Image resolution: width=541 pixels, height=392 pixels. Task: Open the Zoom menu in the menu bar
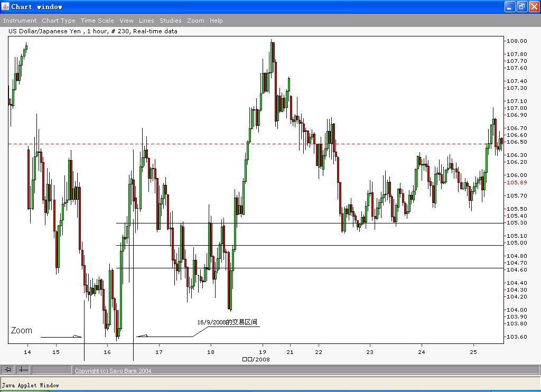195,21
